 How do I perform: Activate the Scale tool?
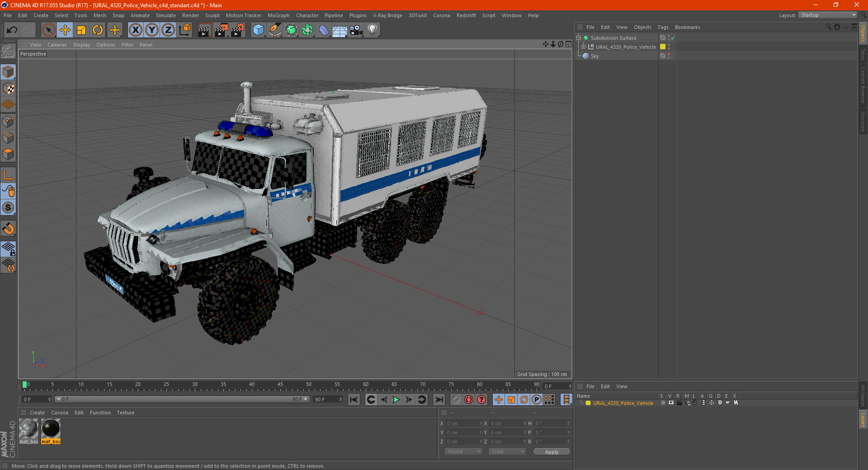(x=81, y=30)
